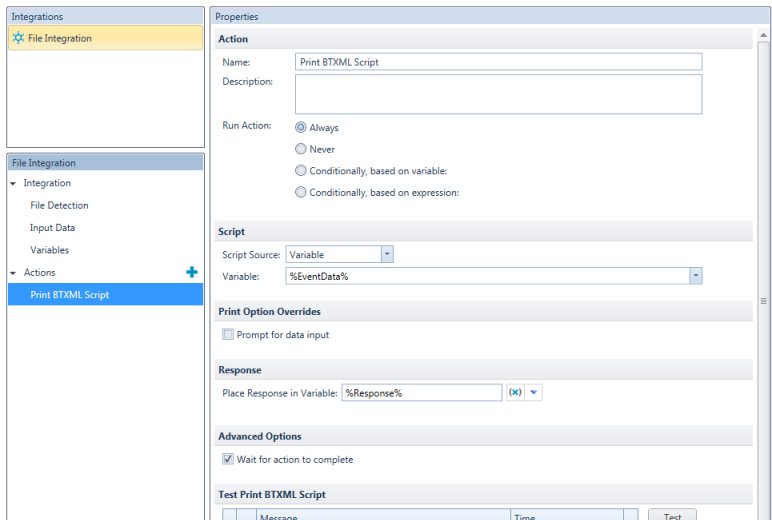772x520 pixels.
Task: Click the Properties pane vertical scrollbar
Action: pyautogui.click(x=764, y=300)
